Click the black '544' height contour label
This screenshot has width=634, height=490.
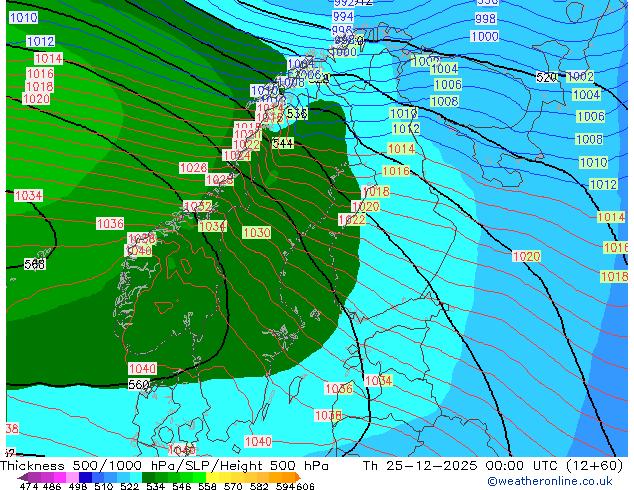click(283, 143)
